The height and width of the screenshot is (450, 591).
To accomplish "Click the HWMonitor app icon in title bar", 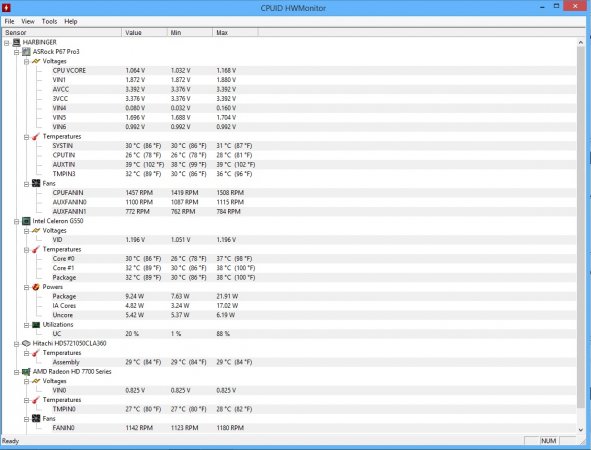I will 6,8.
